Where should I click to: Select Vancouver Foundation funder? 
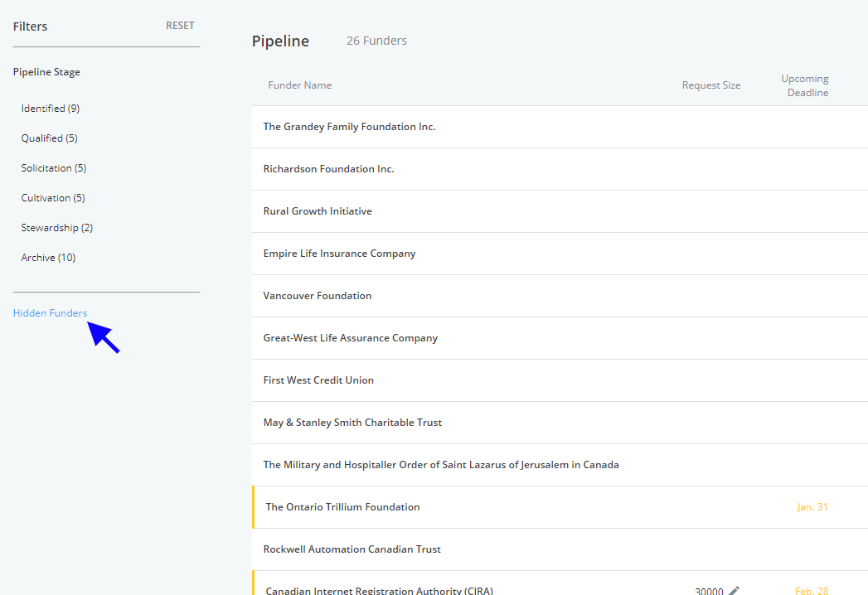tap(560, 296)
